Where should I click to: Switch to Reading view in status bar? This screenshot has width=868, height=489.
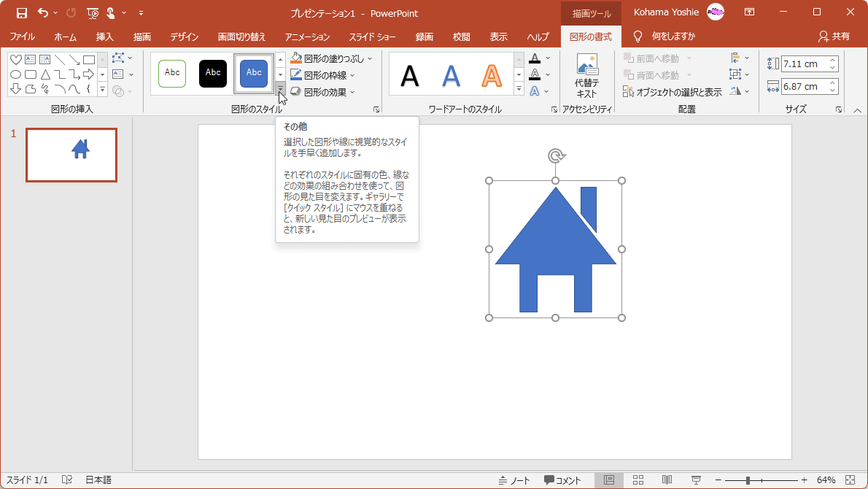667,480
